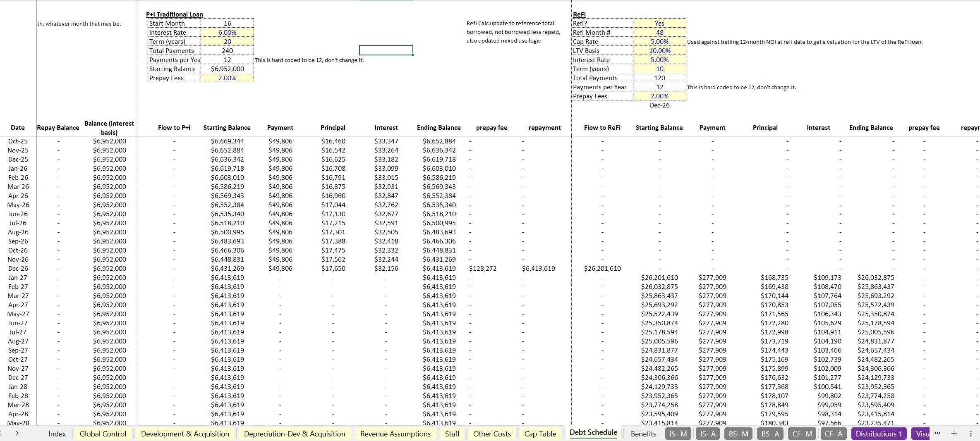The image size is (980, 441).
Task: Show more hidden sheet tabs
Action: point(937,433)
